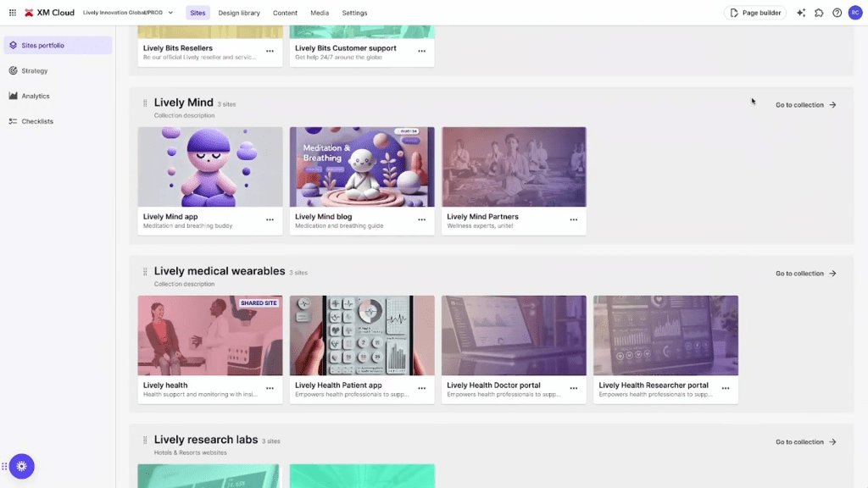Open more options for Lively Health Patient app
The height and width of the screenshot is (488, 868).
[421, 388]
